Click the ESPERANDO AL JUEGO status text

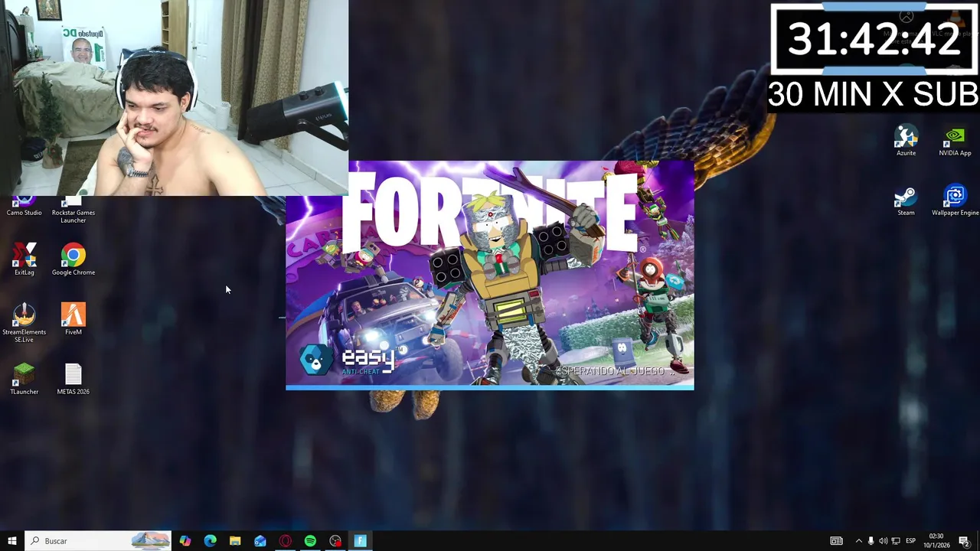[x=615, y=371]
